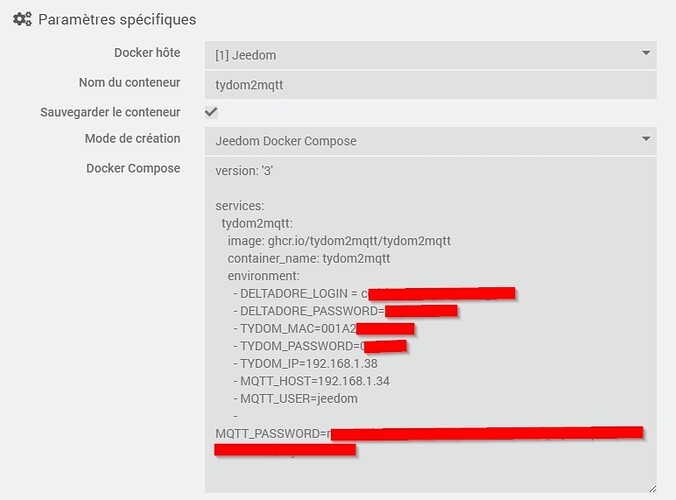The height and width of the screenshot is (500, 676).
Task: Click the gears icon beside Paramètres spécifiques
Action: (22, 19)
